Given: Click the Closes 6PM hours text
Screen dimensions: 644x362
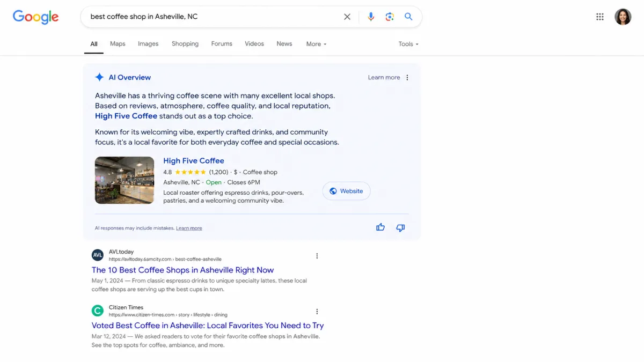Looking at the screenshot, I should (244, 182).
